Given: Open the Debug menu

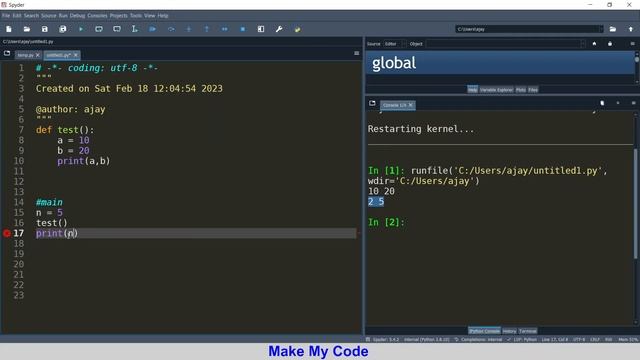Looking at the screenshot, I should 77,16.
